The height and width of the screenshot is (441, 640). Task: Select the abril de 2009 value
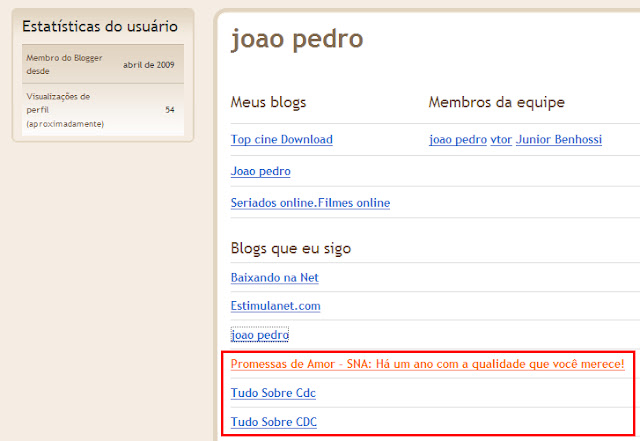[x=149, y=65]
